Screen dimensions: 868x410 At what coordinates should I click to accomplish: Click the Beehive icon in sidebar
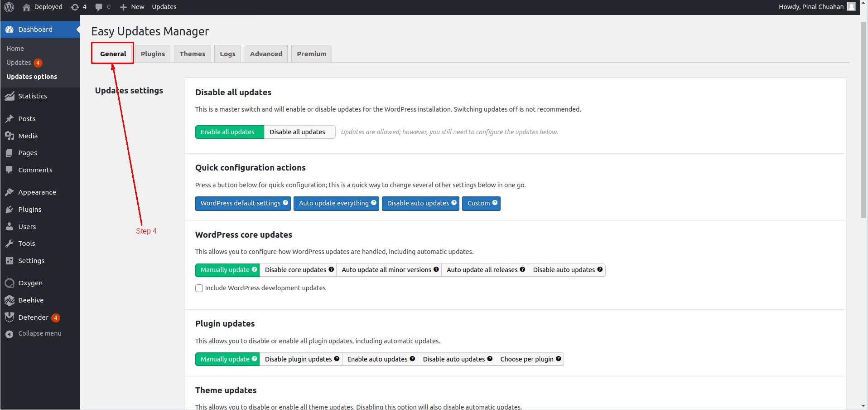(10, 300)
